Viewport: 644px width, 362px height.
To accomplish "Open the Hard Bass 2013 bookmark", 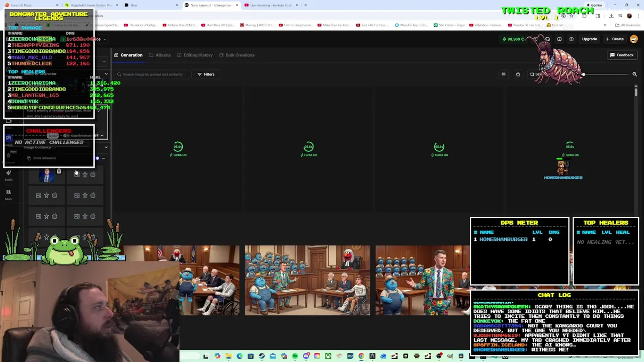I will click(218, 25).
